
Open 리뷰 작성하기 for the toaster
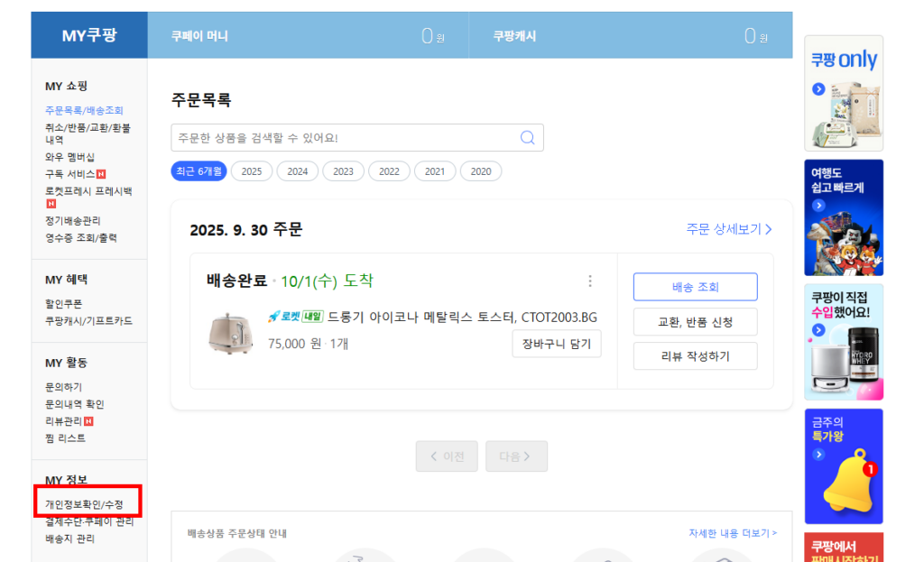tap(695, 356)
